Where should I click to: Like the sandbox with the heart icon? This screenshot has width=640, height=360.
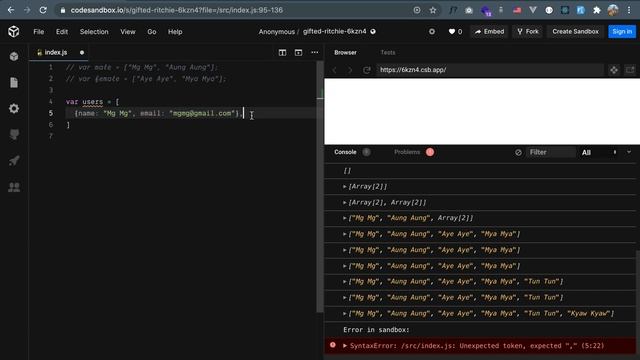click(451, 31)
